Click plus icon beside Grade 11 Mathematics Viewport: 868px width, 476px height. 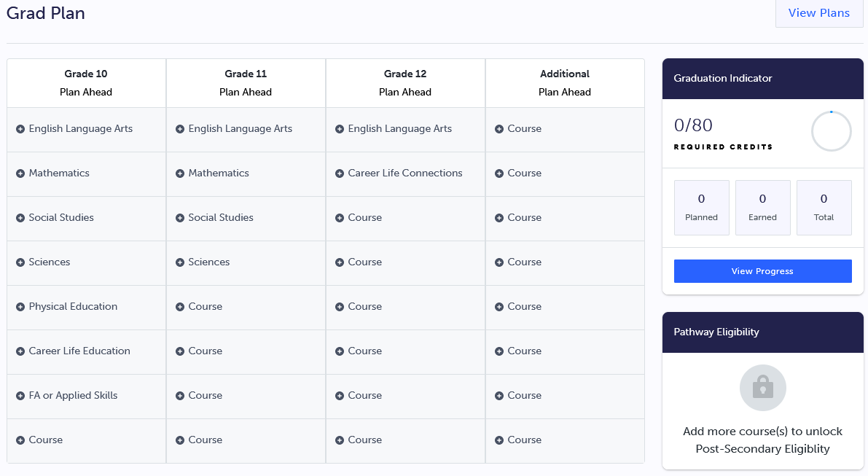pyautogui.click(x=180, y=173)
